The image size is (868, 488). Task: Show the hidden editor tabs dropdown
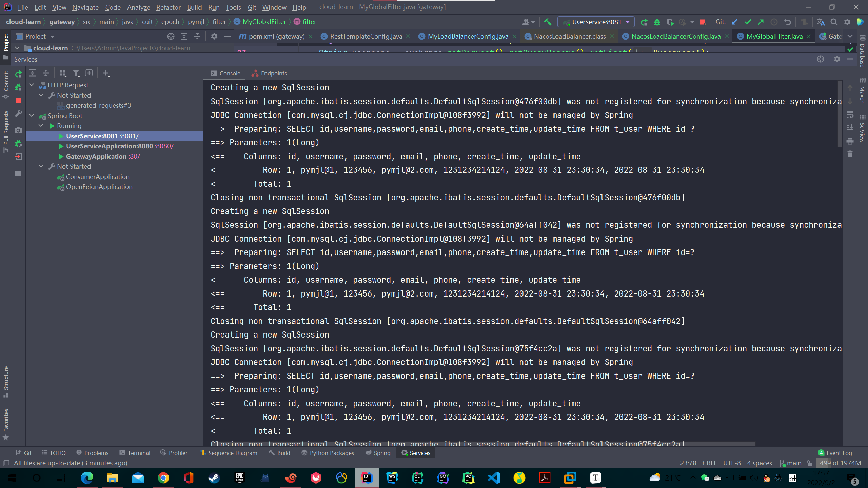(850, 36)
